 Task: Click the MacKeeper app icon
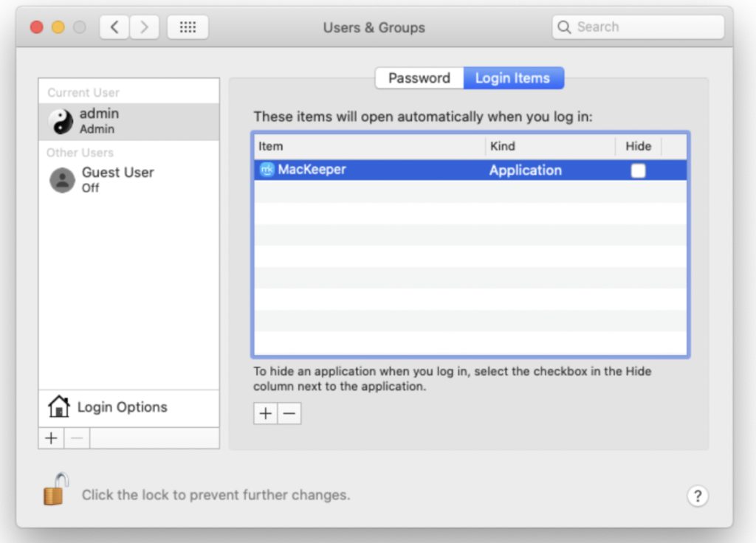pyautogui.click(x=267, y=170)
